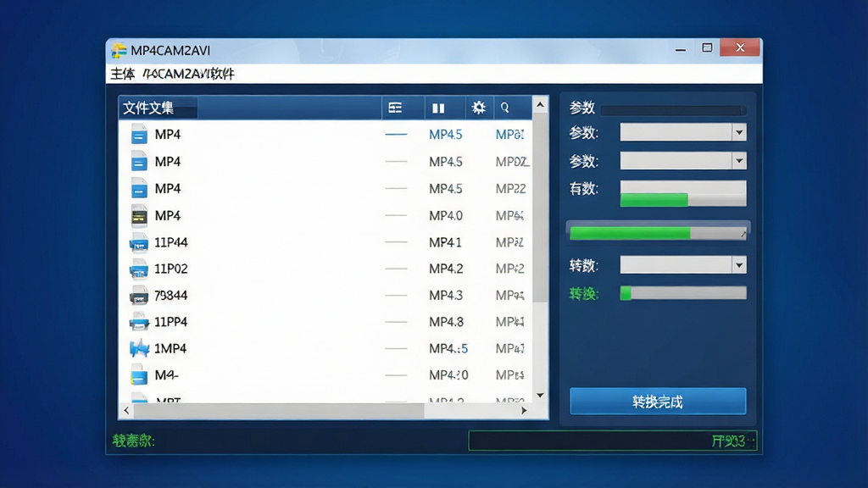Open the menu item ending in 软件
The width and height of the screenshot is (868, 488).
coord(189,74)
